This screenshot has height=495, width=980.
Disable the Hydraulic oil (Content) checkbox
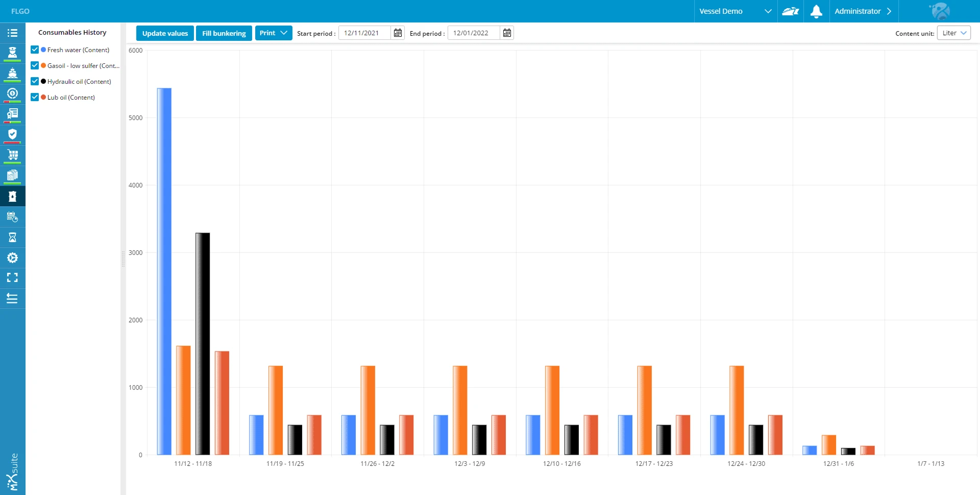(34, 81)
